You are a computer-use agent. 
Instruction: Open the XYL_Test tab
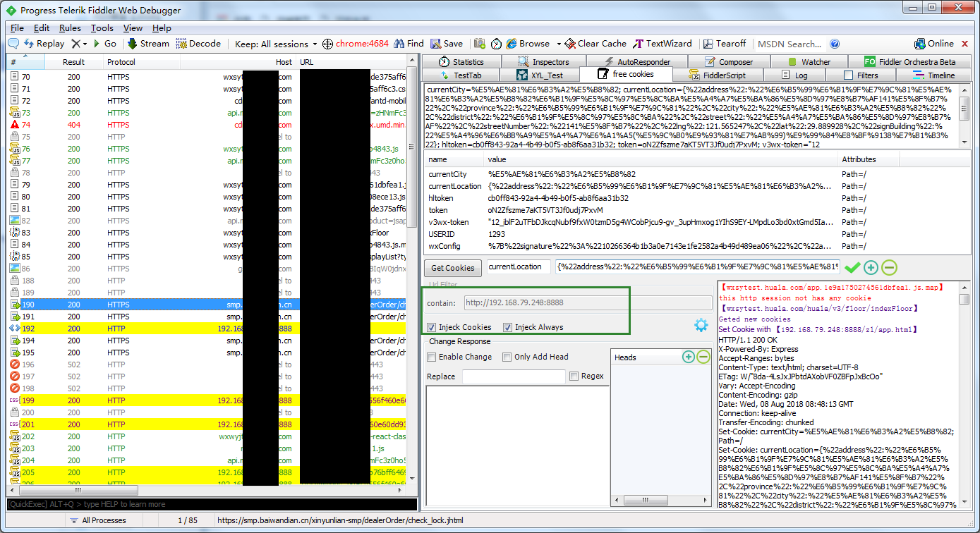point(540,75)
